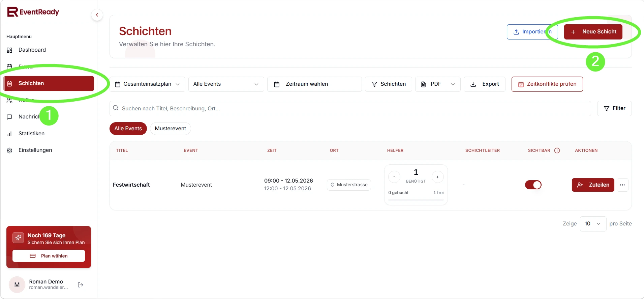
Task: Click the Zeit column header
Action: point(272,151)
